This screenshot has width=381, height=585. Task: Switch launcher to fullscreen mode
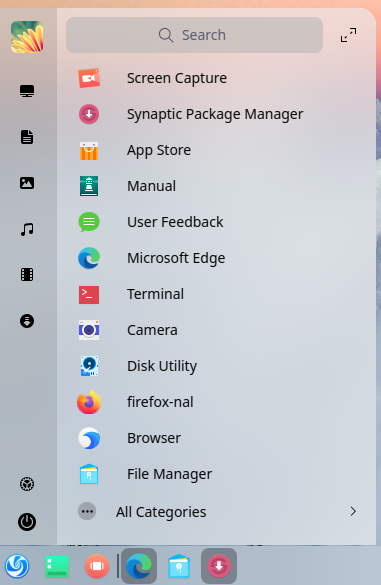click(348, 35)
